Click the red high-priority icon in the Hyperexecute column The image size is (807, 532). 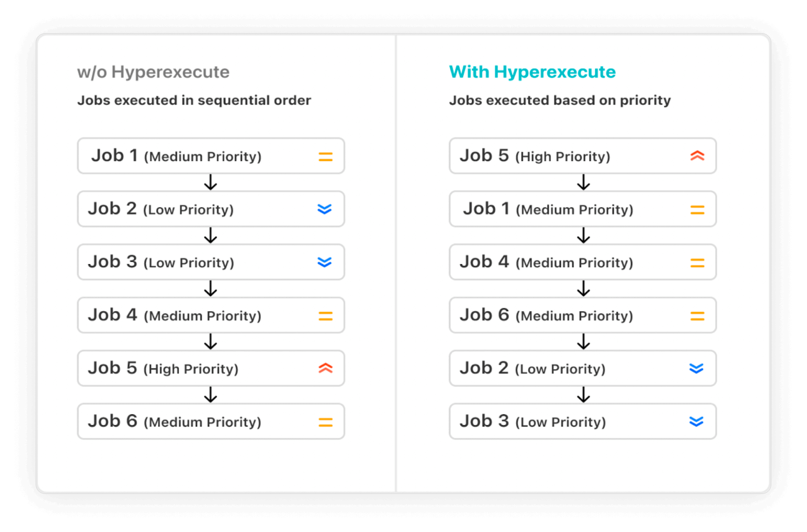point(697,156)
